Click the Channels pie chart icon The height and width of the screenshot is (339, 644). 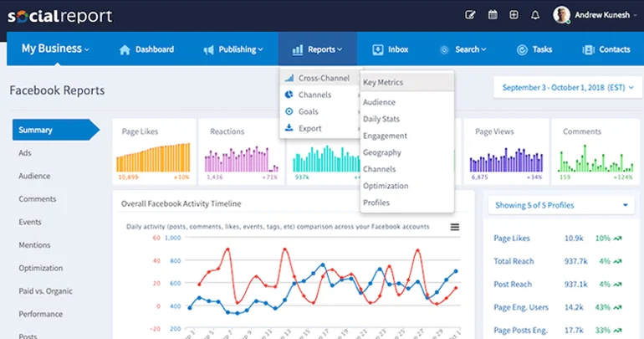coord(289,95)
